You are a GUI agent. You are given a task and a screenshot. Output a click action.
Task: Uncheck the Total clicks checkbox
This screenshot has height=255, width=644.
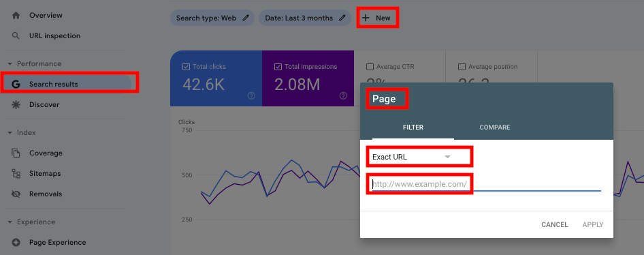point(186,67)
